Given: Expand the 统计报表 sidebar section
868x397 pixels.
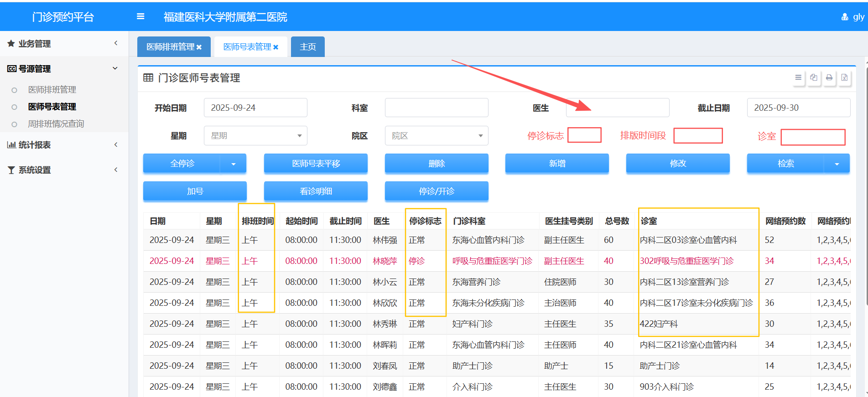Looking at the screenshot, I should click(64, 144).
